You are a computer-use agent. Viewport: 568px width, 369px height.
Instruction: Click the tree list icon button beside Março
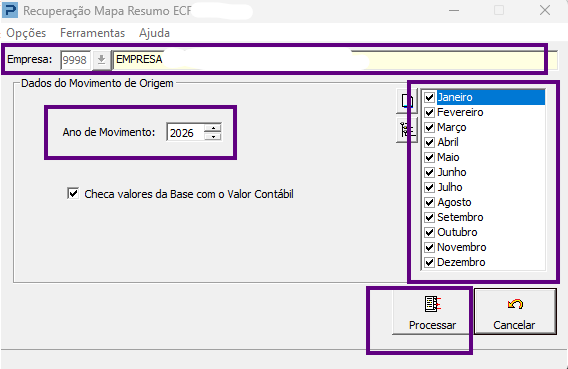click(407, 130)
